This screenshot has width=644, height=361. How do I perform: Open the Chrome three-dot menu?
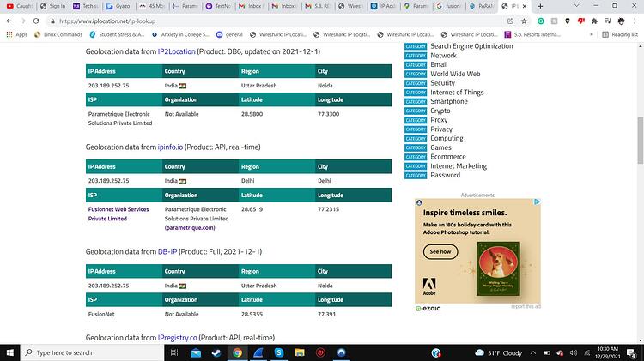pyautogui.click(x=635, y=21)
